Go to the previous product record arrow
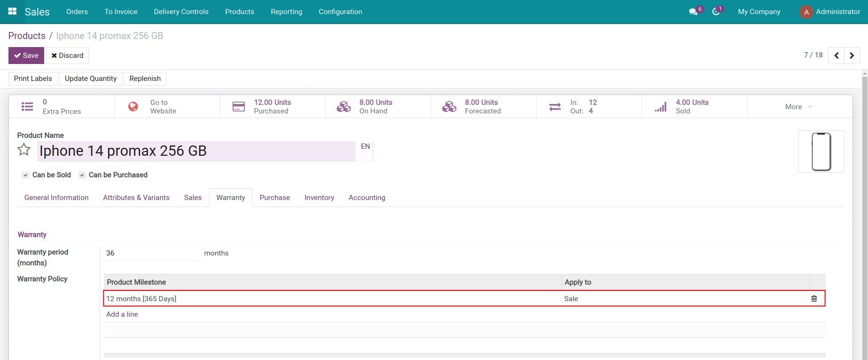Image resolution: width=868 pixels, height=360 pixels. pos(836,56)
